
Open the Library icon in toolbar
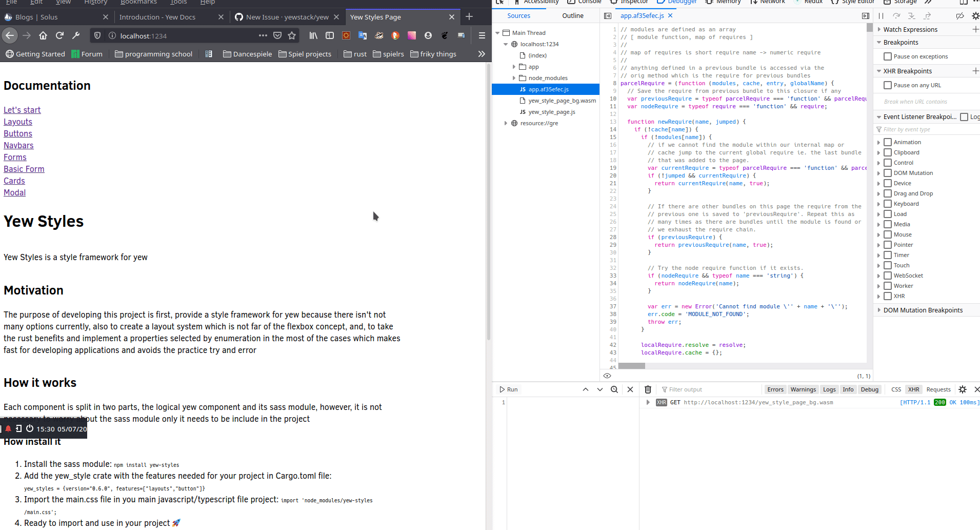pos(313,35)
